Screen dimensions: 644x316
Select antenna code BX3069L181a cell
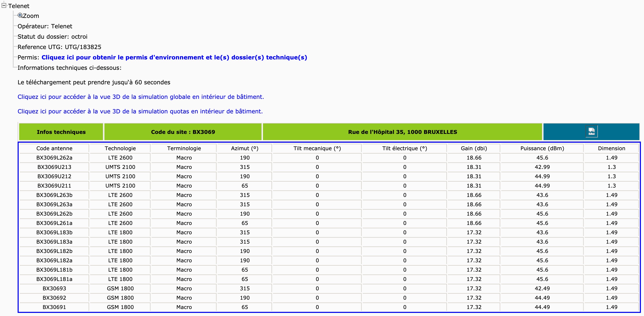click(x=54, y=279)
